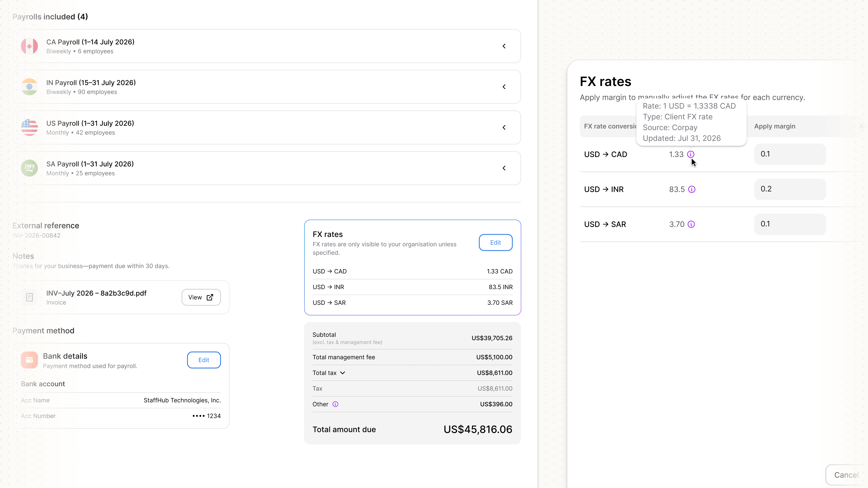Viewport: 868px width, 488px height.
Task: View the INV-July 2026 PDF invoice
Action: pyautogui.click(x=201, y=297)
